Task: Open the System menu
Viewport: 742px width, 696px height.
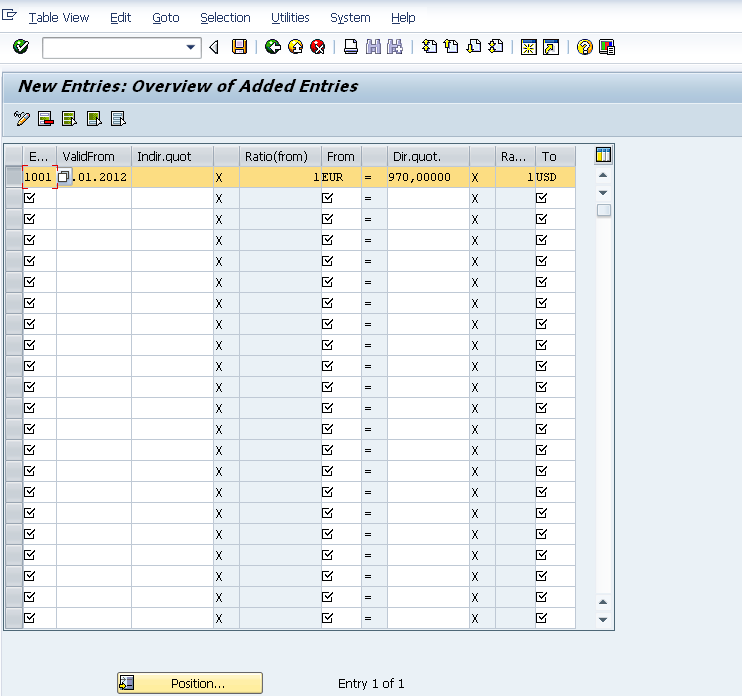Action: coord(350,18)
